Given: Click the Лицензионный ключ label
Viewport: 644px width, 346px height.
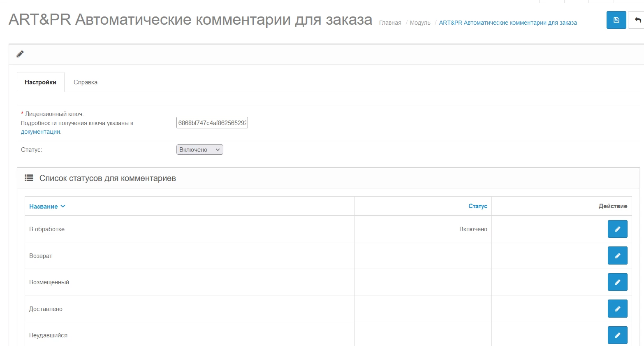Looking at the screenshot, I should [54, 114].
